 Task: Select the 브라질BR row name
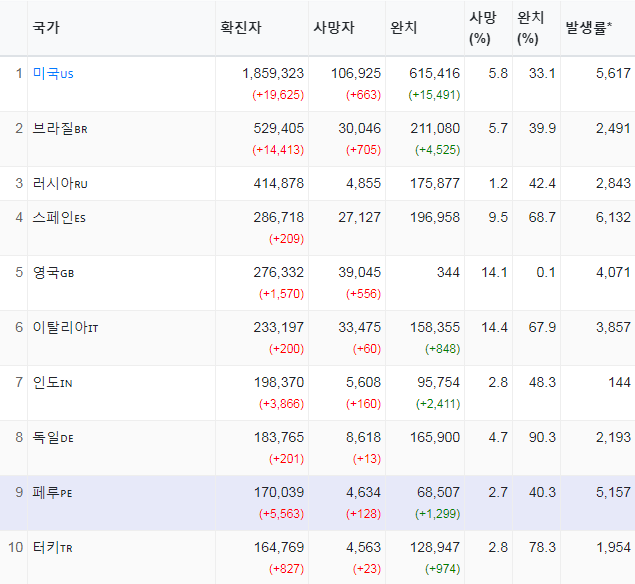(60, 129)
